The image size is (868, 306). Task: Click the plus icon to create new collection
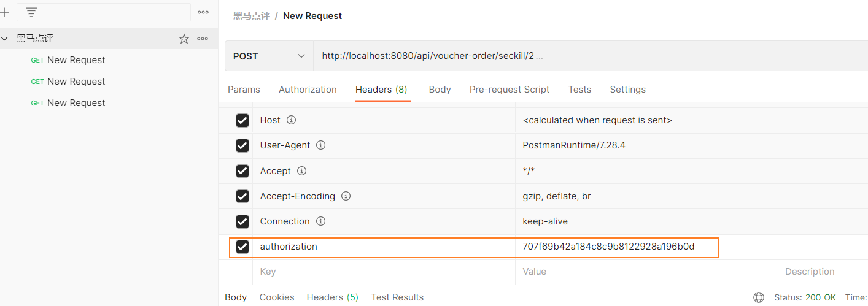(4, 12)
